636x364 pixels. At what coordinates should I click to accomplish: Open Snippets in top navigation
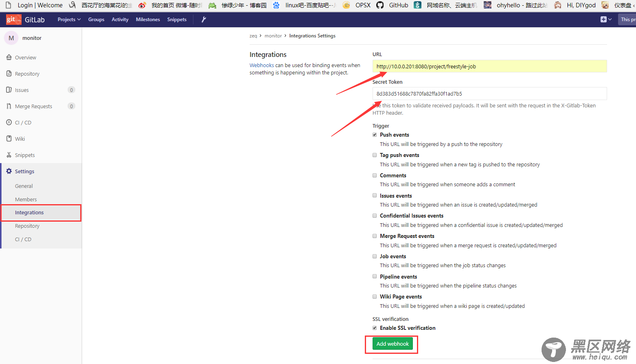tap(177, 20)
